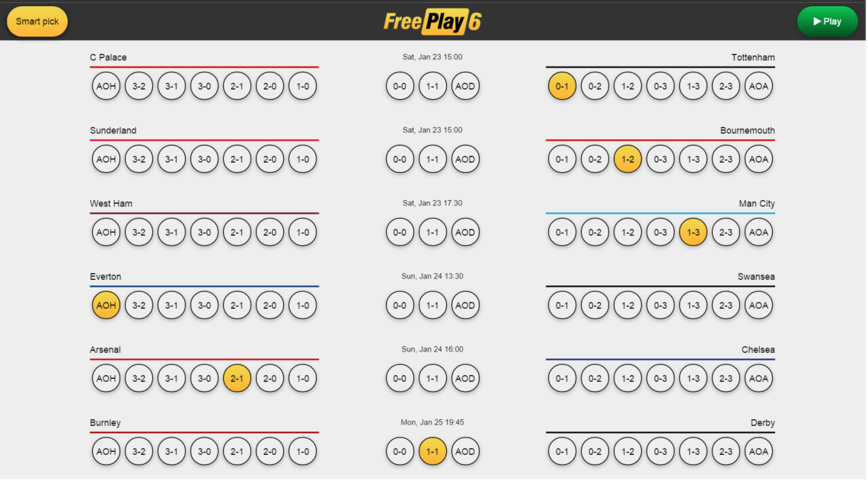Select 1-1 draw for Burnley vs Derby
This screenshot has width=868, height=480.
click(x=432, y=451)
